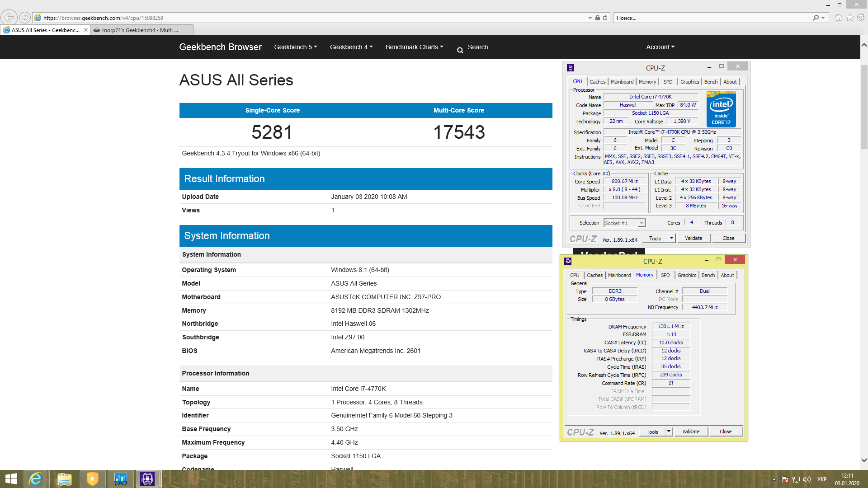Screen dimensions: 868x488
Task: Open Tools dropdown arrow in upper CPU-Z
Action: point(671,238)
